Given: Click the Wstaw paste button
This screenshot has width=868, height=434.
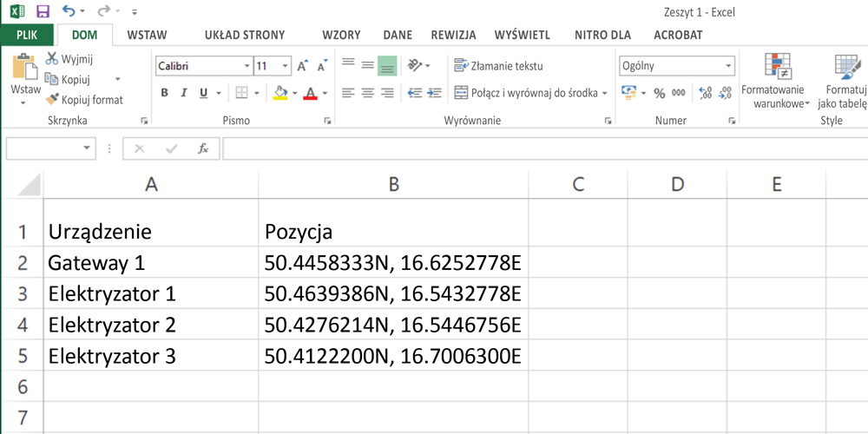Looking at the screenshot, I should 25,78.
